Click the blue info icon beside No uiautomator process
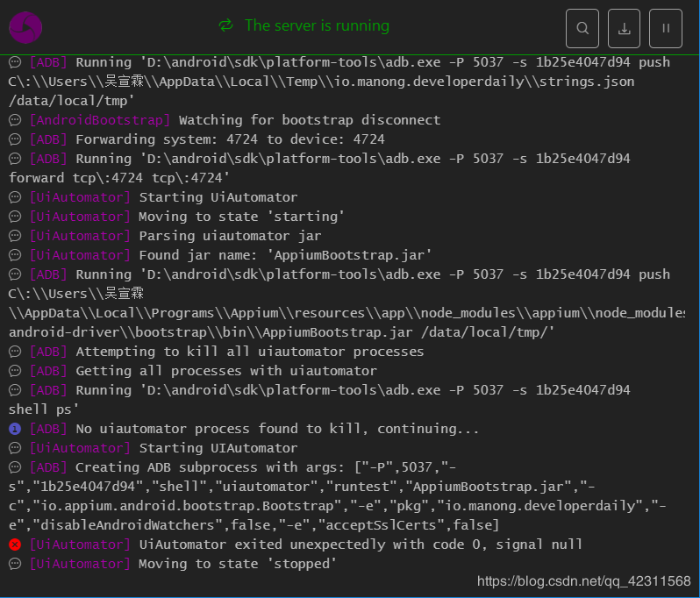 coord(15,429)
